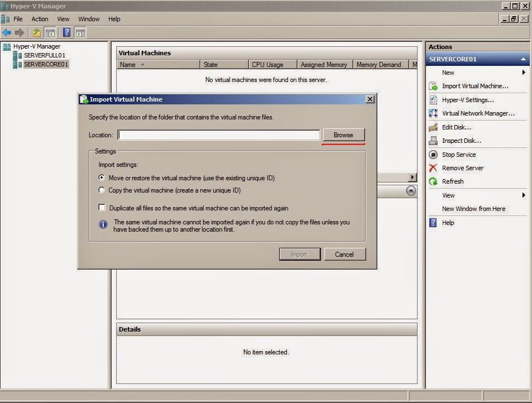Click the Stop Service icon
This screenshot has height=403, width=532.
[x=433, y=155]
